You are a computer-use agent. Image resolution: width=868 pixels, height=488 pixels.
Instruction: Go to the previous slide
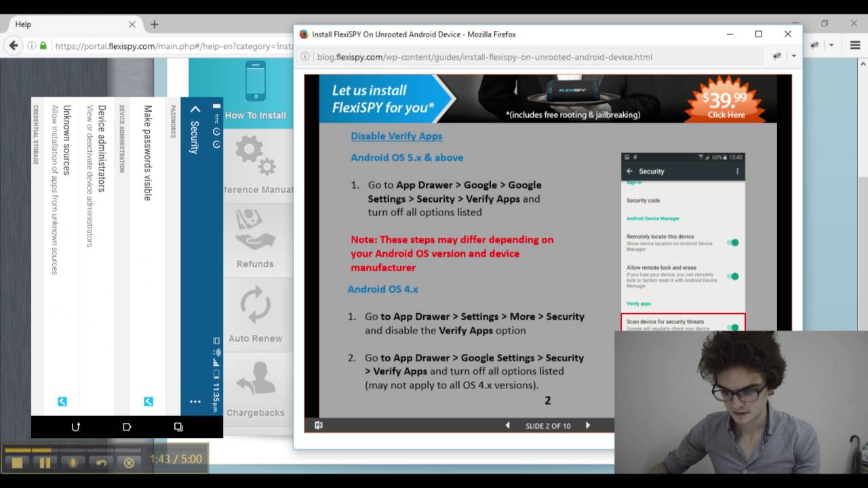pos(507,426)
